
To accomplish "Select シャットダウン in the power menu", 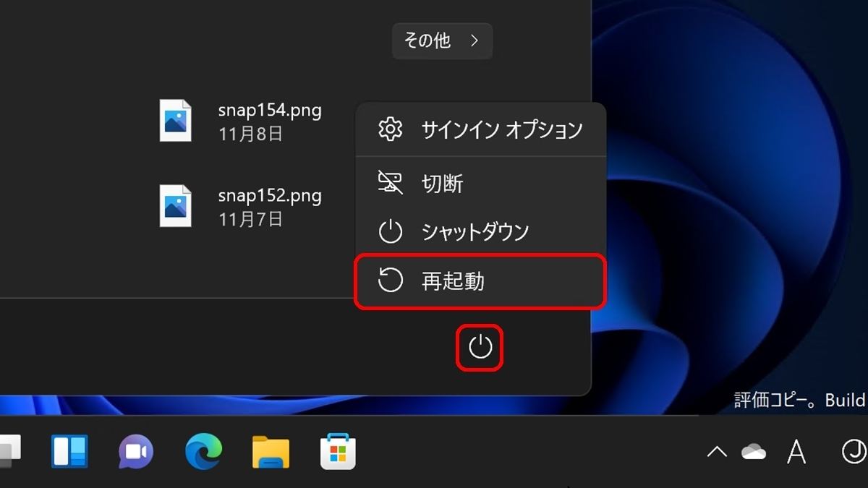I will (x=480, y=232).
